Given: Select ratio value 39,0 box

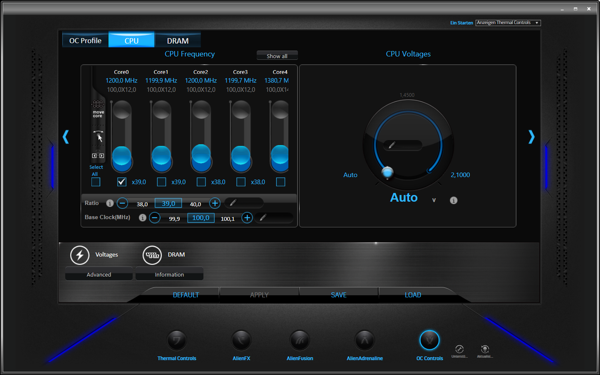Looking at the screenshot, I should (x=168, y=203).
